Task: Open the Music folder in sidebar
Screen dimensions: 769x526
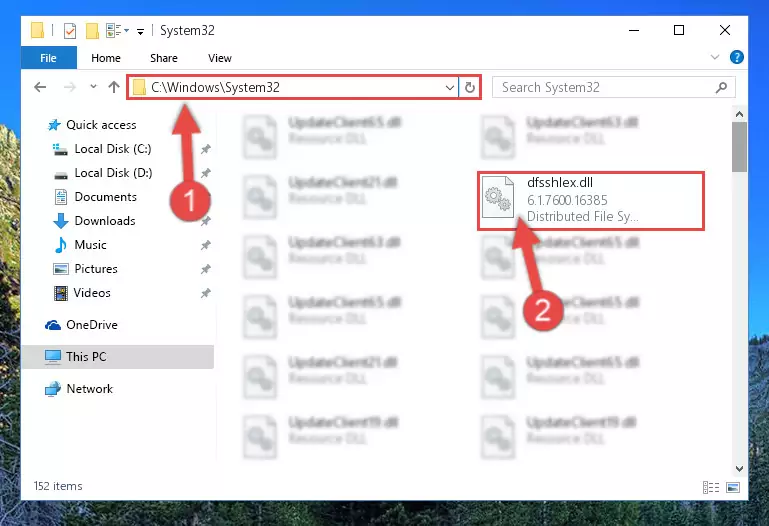Action: click(x=90, y=245)
